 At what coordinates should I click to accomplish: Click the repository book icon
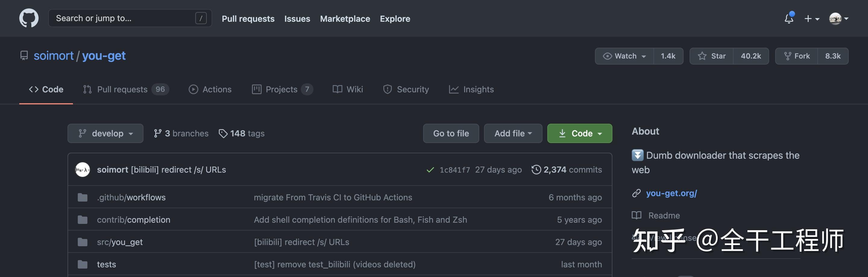pos(24,55)
